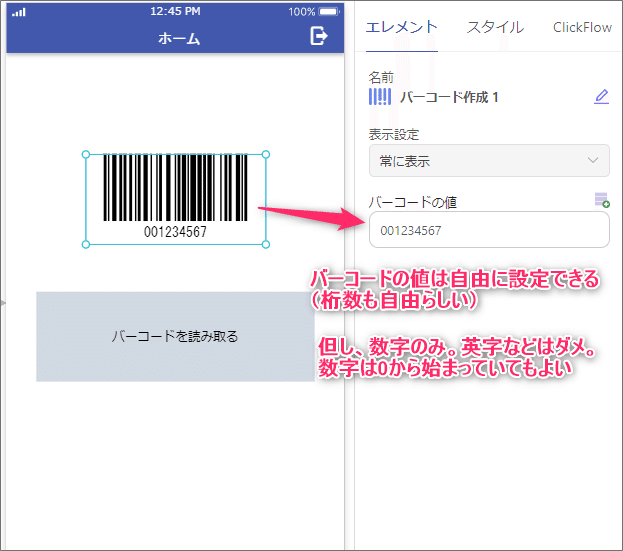Click the logout icon in the app header
This screenshot has width=623, height=551.
pyautogui.click(x=319, y=36)
